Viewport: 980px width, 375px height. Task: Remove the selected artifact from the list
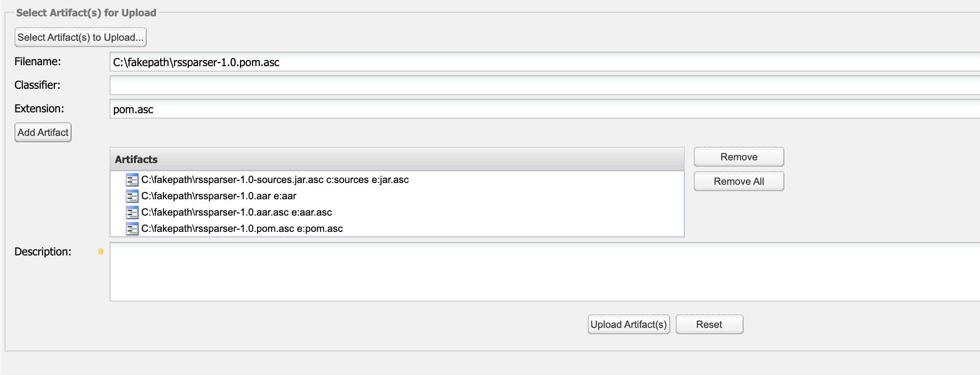[739, 157]
